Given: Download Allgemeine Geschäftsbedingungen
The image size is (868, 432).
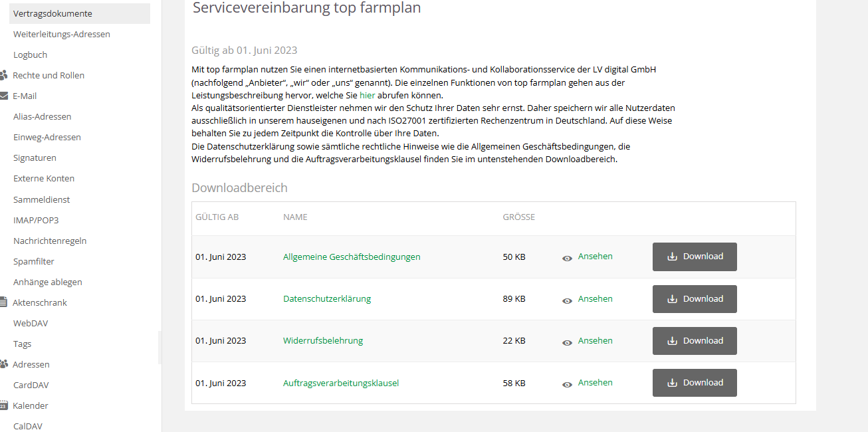Looking at the screenshot, I should click(695, 257).
